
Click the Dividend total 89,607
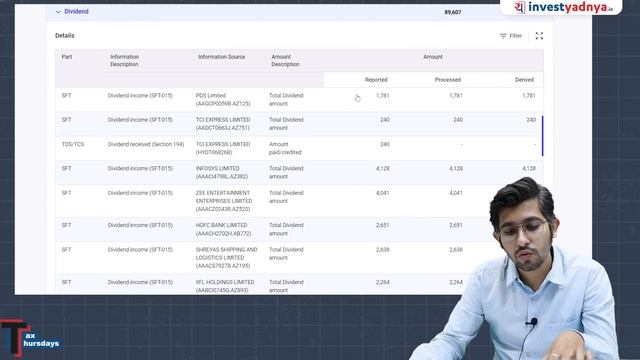pos(453,12)
